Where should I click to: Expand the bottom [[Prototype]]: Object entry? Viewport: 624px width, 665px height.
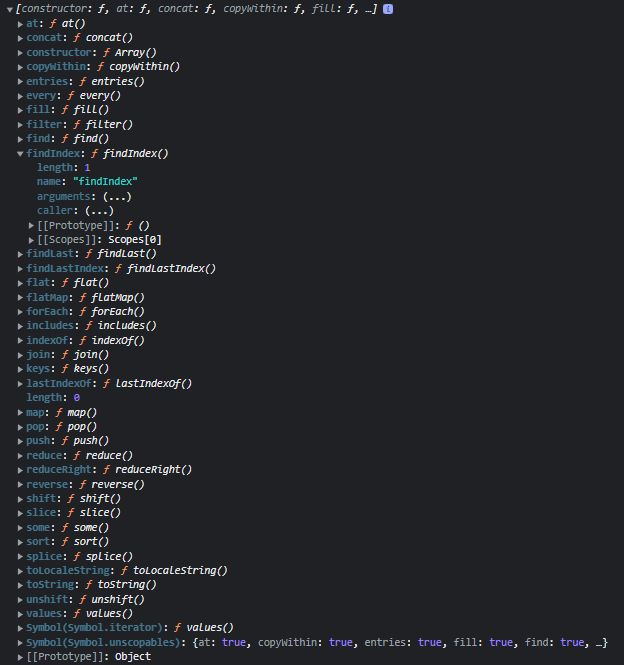(20, 657)
